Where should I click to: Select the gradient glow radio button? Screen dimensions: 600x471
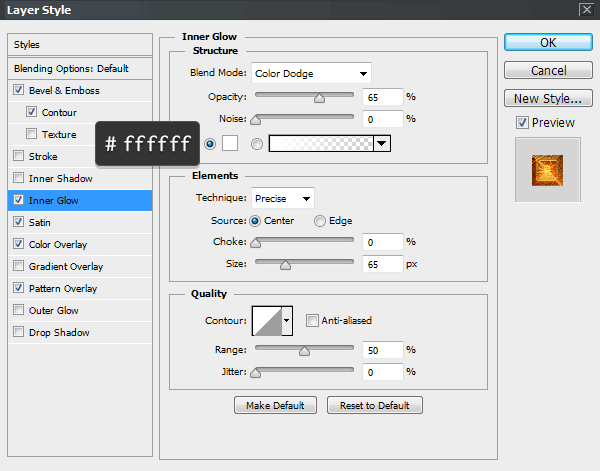coord(257,144)
